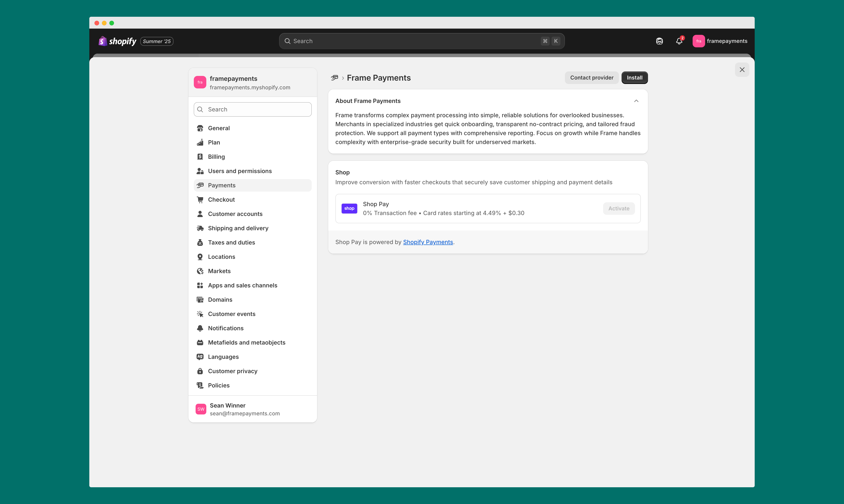
Task: Close the settings panel
Action: point(742,70)
